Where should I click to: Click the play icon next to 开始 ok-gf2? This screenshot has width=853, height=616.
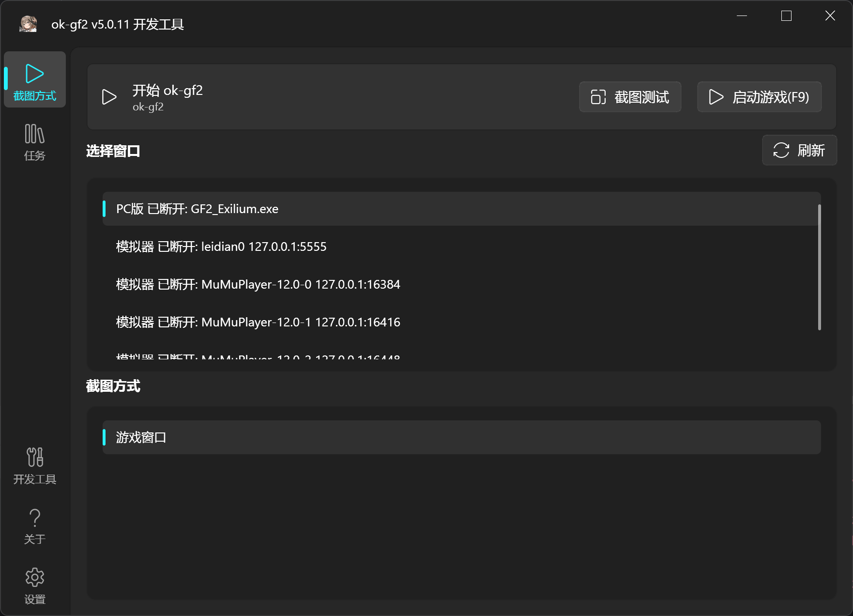pyautogui.click(x=109, y=97)
